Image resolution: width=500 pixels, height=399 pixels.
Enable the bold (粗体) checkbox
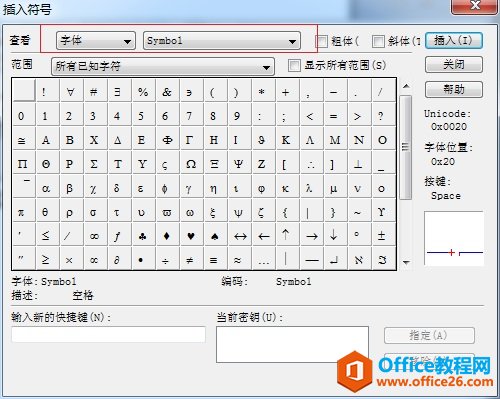(322, 41)
